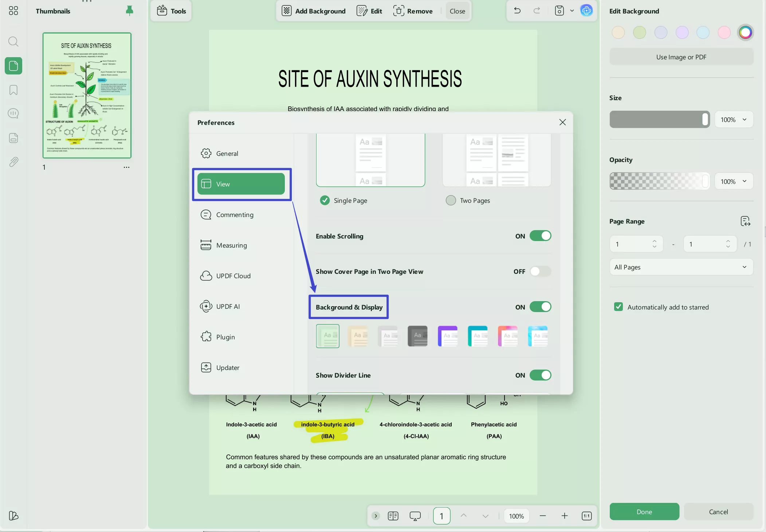The height and width of the screenshot is (532, 766).
Task: Click the UPDF AI assistant icon in the top toolbar
Action: point(586,11)
